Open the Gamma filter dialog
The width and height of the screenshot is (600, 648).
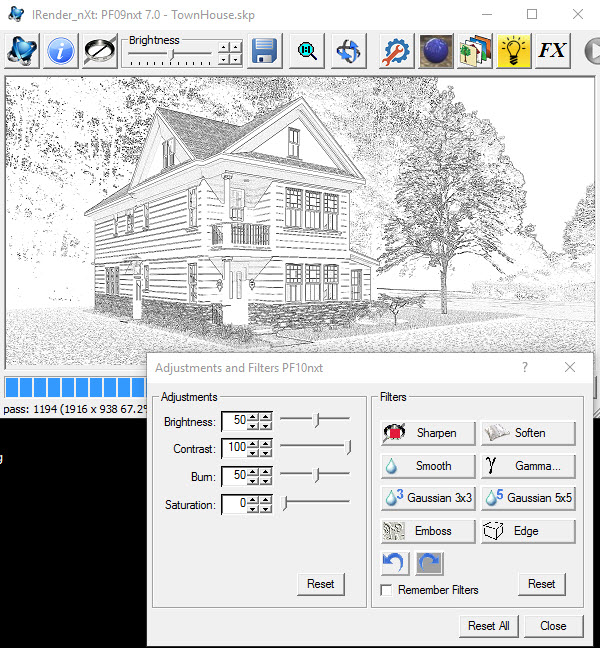(x=528, y=466)
